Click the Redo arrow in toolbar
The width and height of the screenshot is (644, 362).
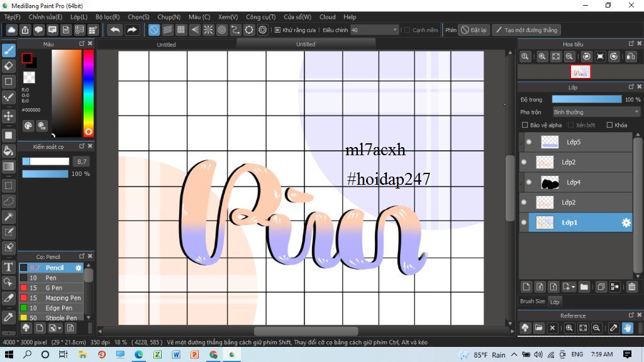click(x=131, y=30)
